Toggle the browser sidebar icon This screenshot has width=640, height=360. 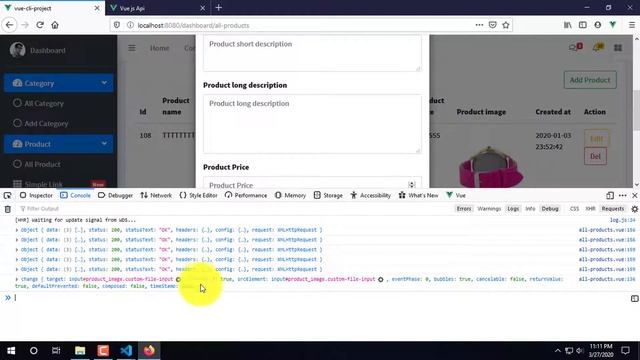pyautogui.click(x=583, y=25)
